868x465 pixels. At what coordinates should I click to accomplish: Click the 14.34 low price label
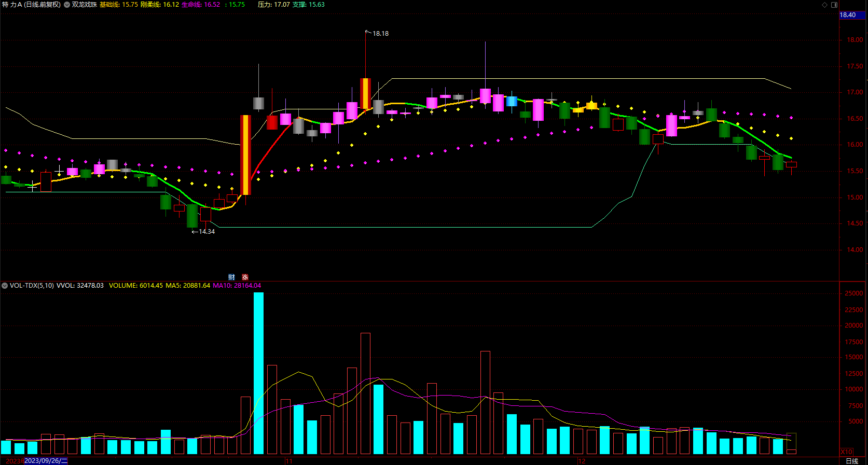(x=206, y=232)
